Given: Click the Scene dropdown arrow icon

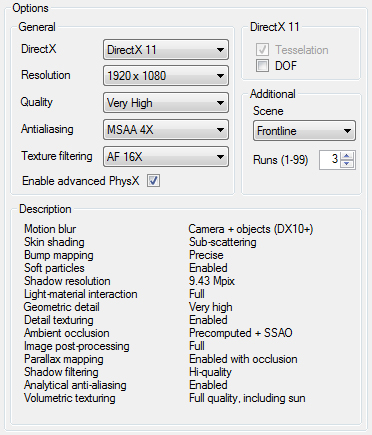Looking at the screenshot, I should click(x=347, y=131).
